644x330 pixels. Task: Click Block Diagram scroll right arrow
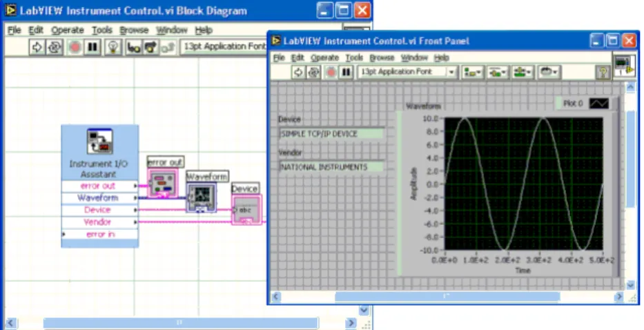[x=351, y=323]
